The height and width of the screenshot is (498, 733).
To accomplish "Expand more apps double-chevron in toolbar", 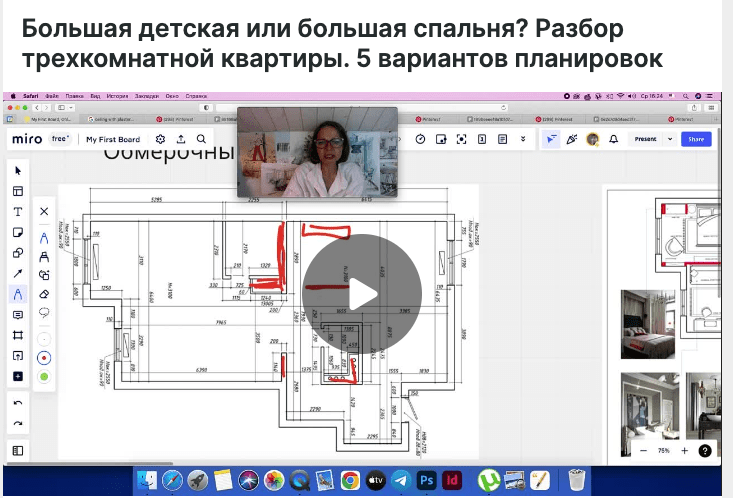I will point(523,139).
